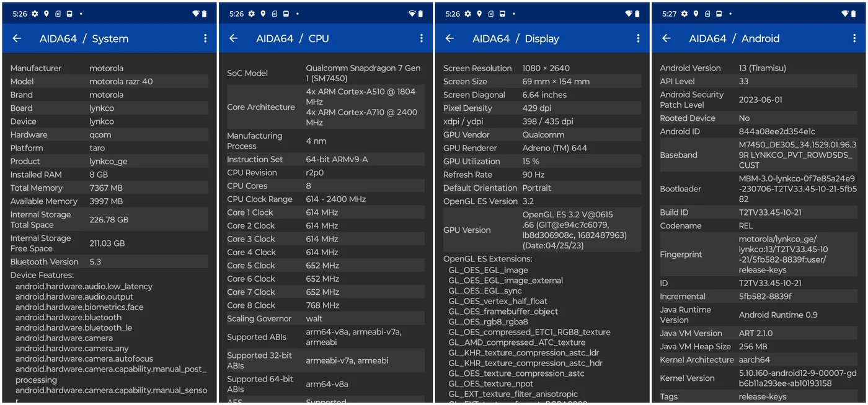Tap the settings gear status icon in System screen

[35, 14]
